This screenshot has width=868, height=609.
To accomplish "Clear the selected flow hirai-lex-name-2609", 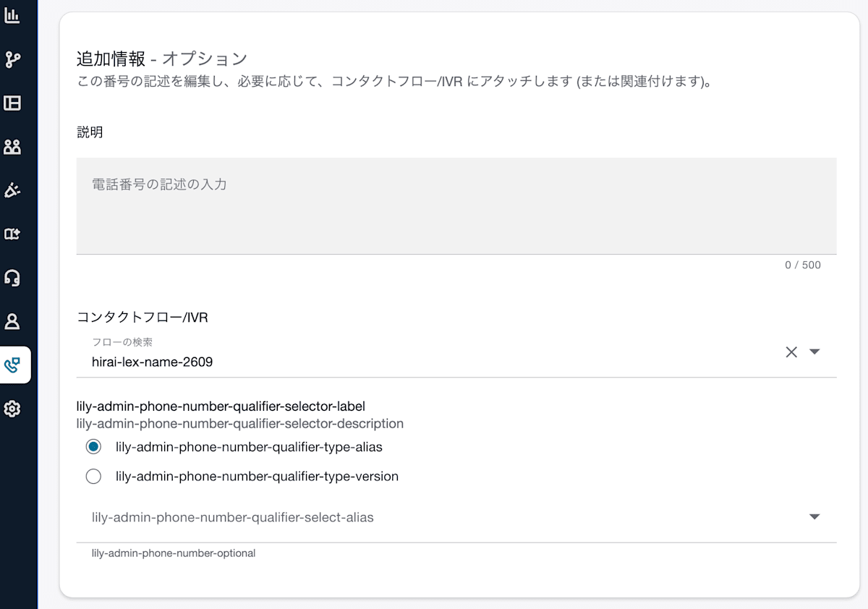I will coord(791,352).
